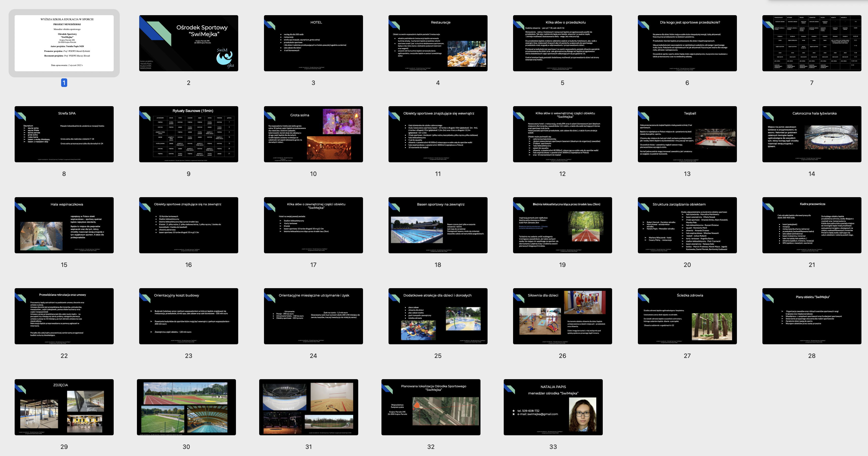Click the NATALIA PAPIS contact slide
This screenshot has width=868, height=456.
click(x=553, y=407)
